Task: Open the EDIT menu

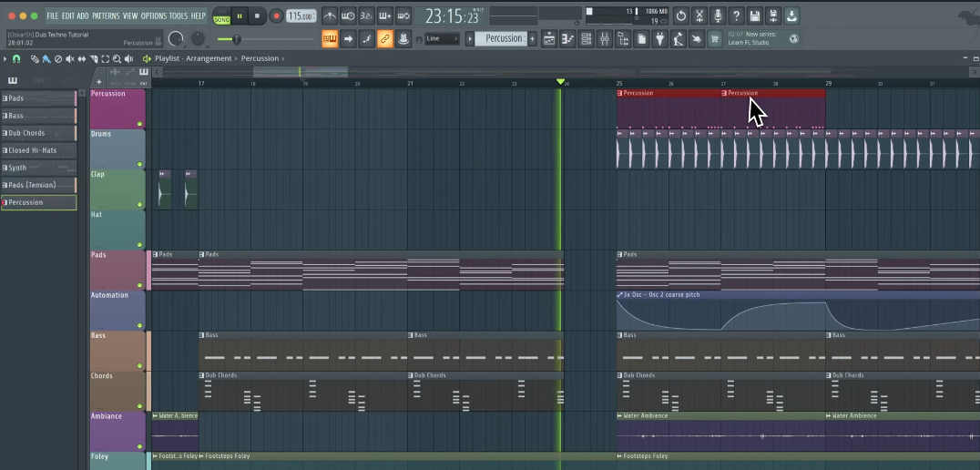Action: 67,15
